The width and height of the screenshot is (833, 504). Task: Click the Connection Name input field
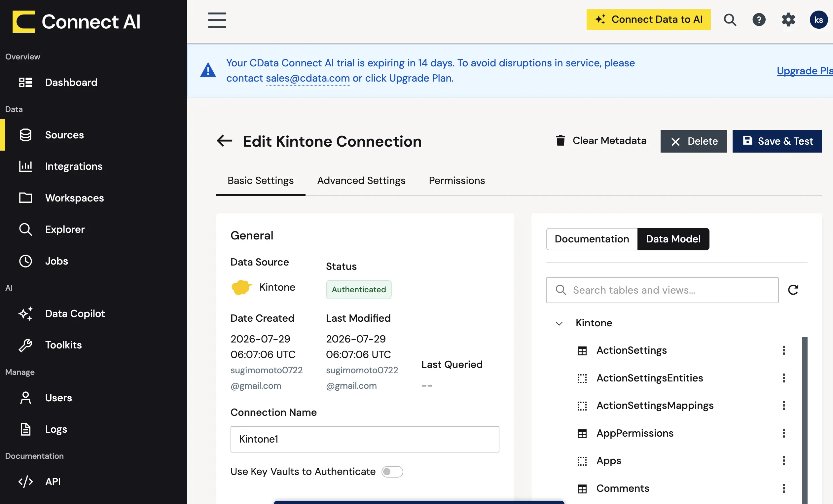point(365,439)
